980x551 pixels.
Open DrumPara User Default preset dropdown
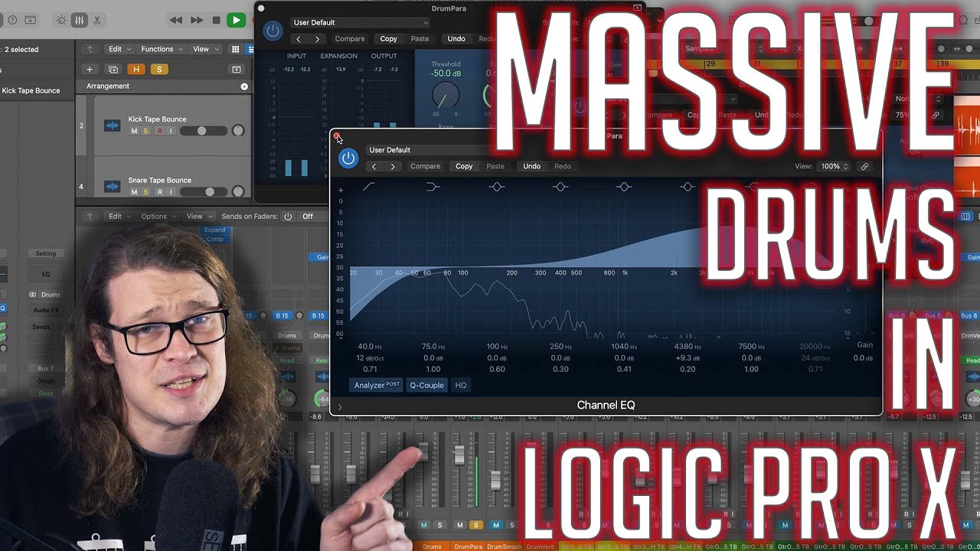pyautogui.click(x=361, y=23)
